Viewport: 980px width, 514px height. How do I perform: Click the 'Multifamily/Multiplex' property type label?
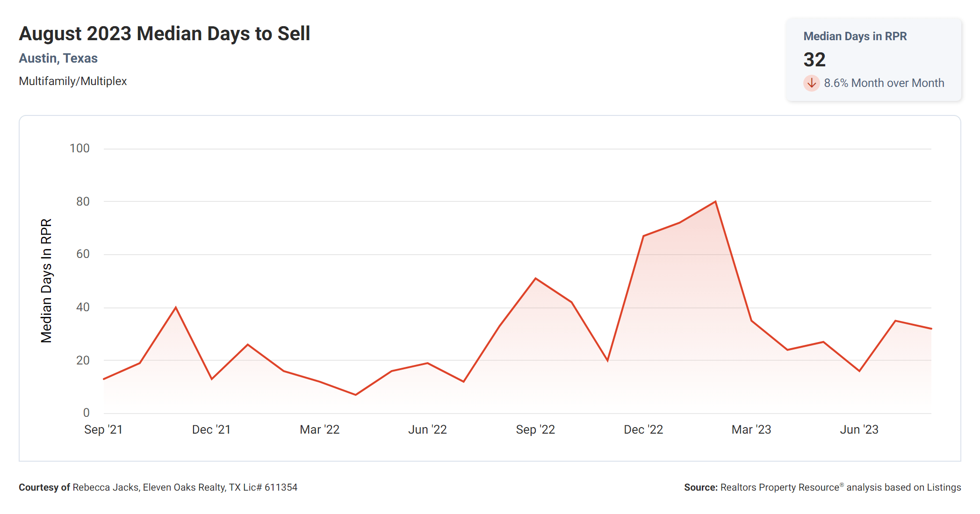click(73, 81)
